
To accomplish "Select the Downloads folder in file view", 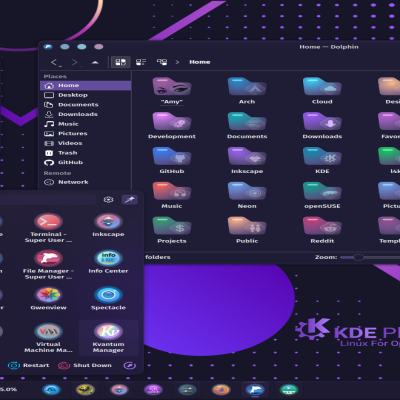I will tap(322, 125).
